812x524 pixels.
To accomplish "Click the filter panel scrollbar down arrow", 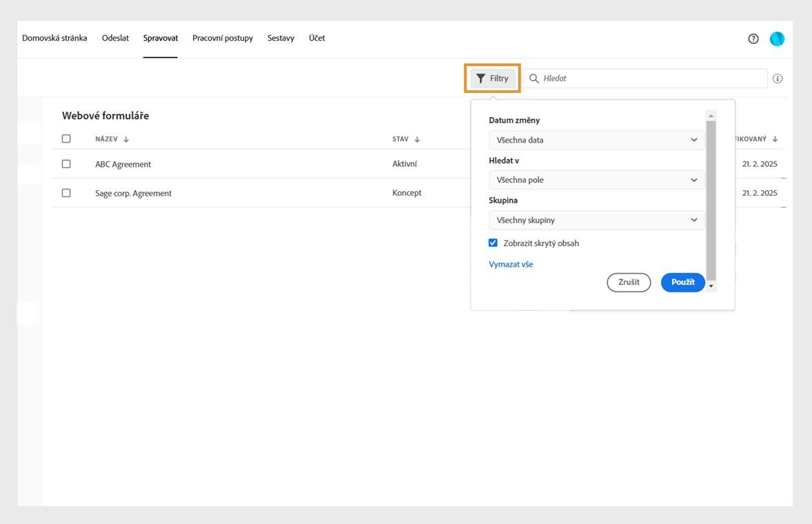I will pos(711,285).
